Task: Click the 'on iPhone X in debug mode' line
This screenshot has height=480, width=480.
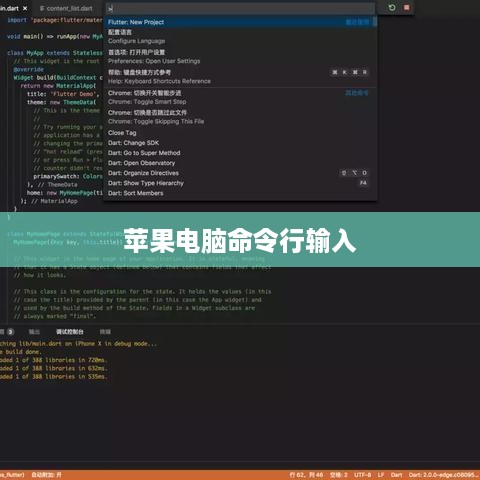Action: (x=78, y=343)
